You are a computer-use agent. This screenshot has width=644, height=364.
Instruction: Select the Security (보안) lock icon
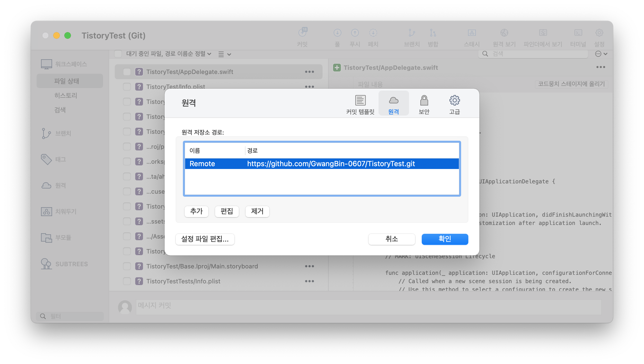[424, 101]
